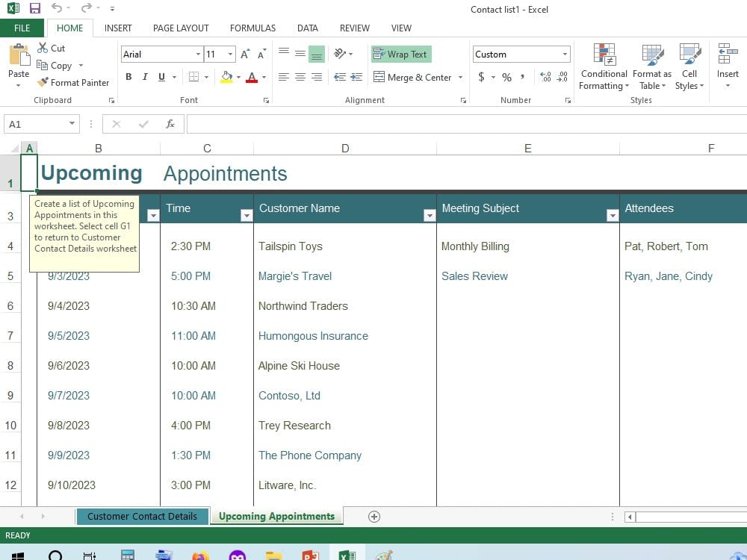Expand the Alignment dialog launcher
The image size is (747, 560).
click(x=463, y=101)
